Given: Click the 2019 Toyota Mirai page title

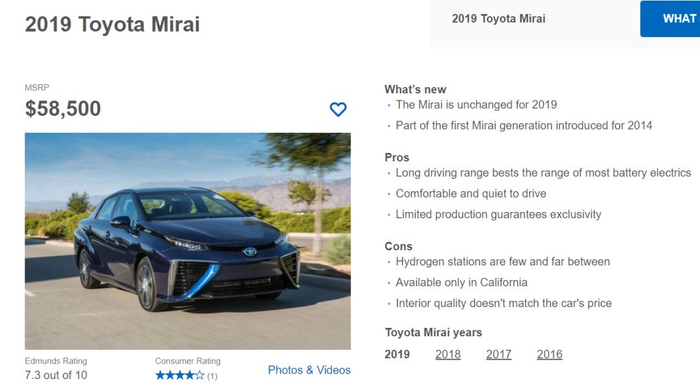Looking at the screenshot, I should click(112, 24).
